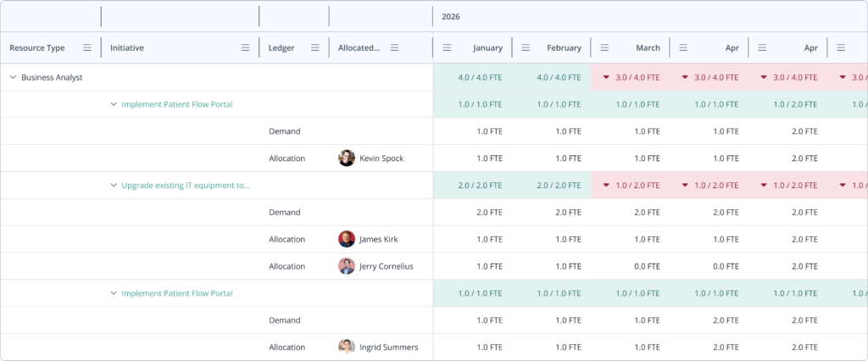Click James Kirk's profile picture
The width and height of the screenshot is (868, 361).
347,239
